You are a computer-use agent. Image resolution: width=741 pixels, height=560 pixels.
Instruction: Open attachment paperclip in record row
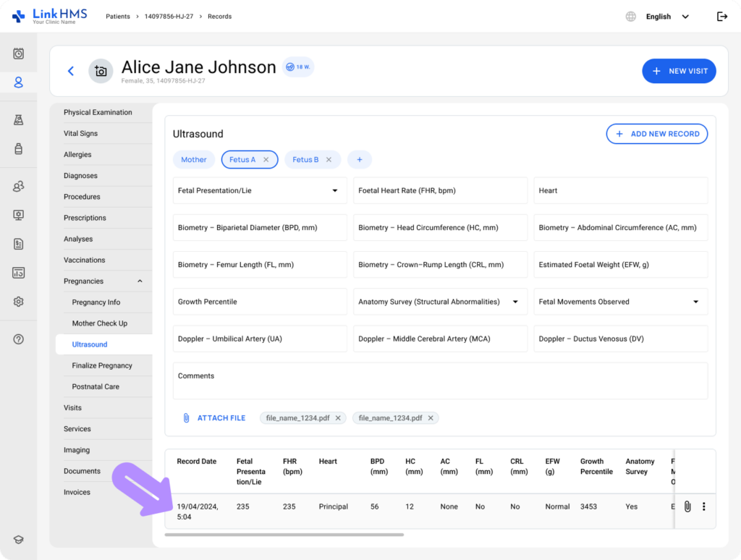687,506
